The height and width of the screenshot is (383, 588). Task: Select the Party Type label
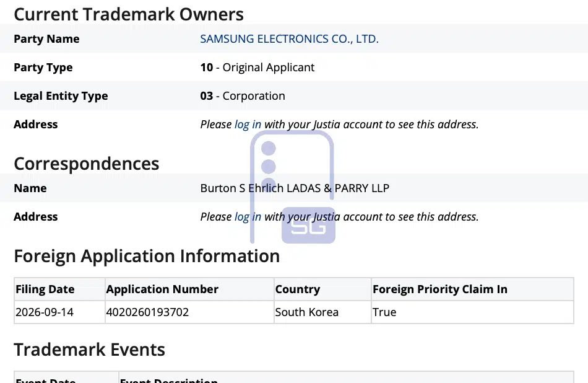[x=43, y=68]
